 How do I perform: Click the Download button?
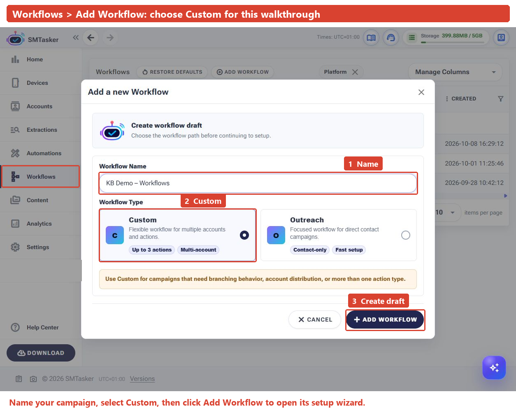pyautogui.click(x=41, y=353)
